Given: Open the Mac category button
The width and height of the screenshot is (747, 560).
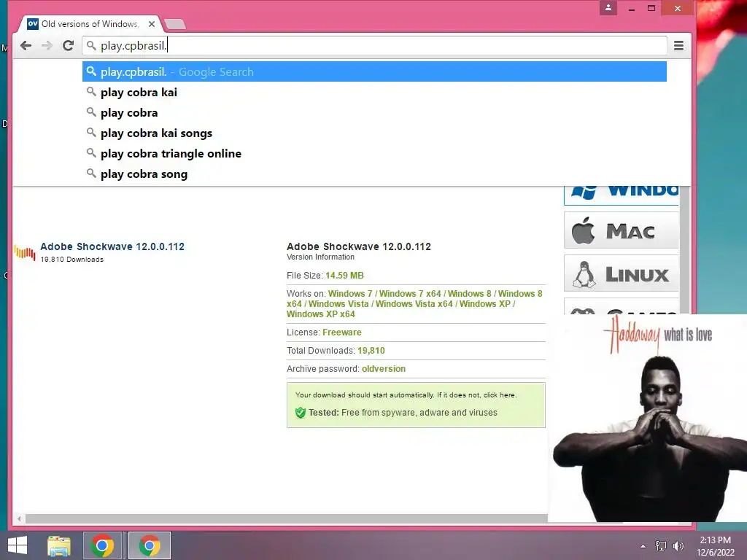Looking at the screenshot, I should pos(622,230).
